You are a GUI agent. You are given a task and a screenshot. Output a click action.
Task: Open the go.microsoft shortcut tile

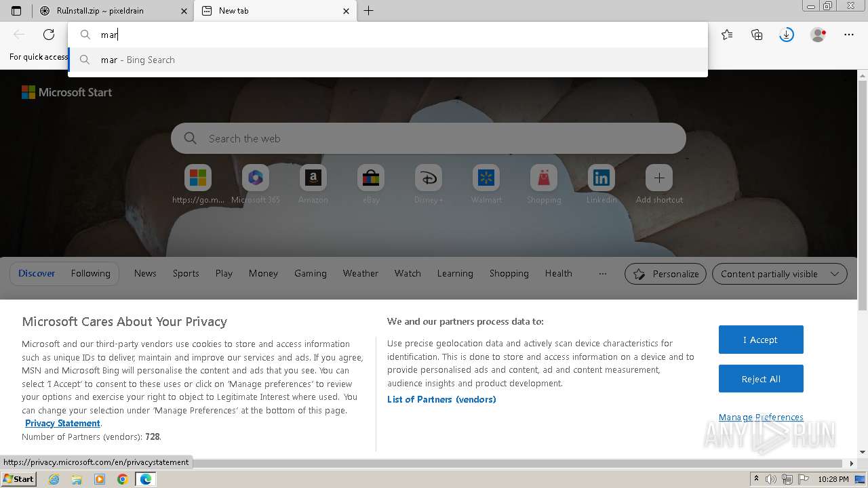click(198, 184)
